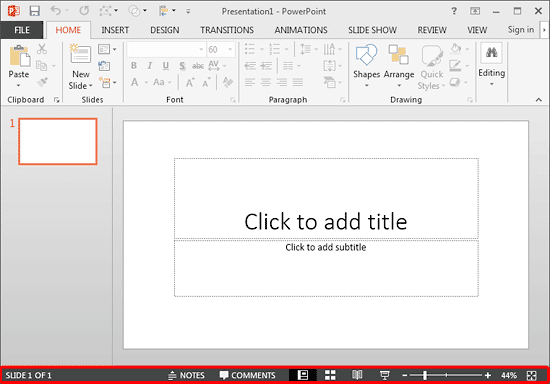The image size is (550, 384).
Task: Click the Sign in link
Action: (521, 30)
